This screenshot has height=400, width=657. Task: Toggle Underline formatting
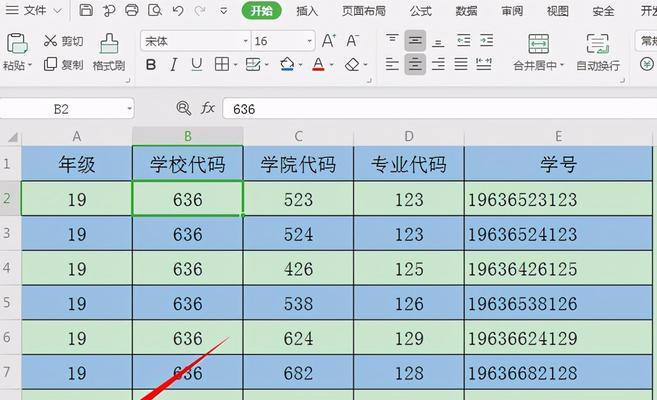click(x=196, y=65)
